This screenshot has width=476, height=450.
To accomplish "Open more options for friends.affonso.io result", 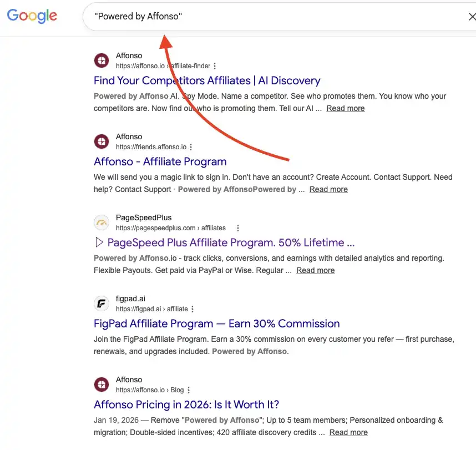I will pyautogui.click(x=191, y=147).
